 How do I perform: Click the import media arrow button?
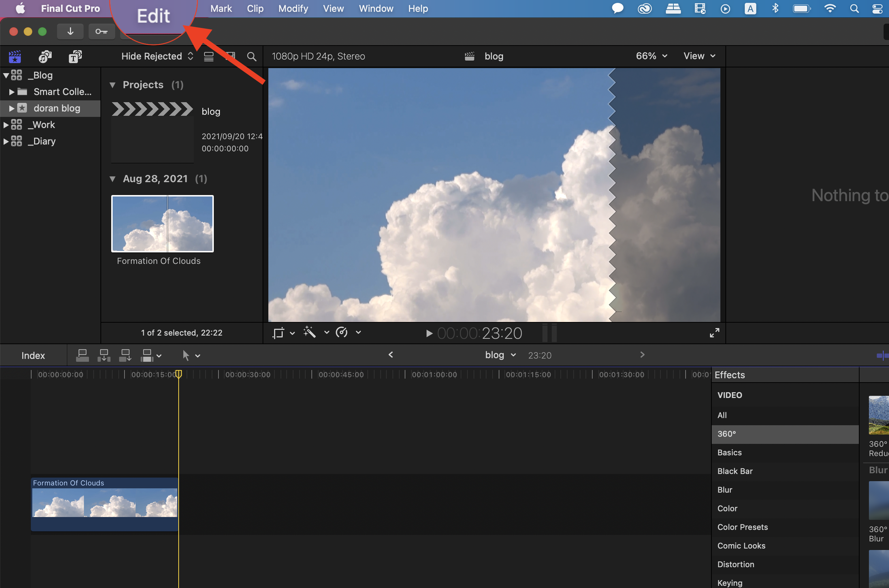coord(70,32)
